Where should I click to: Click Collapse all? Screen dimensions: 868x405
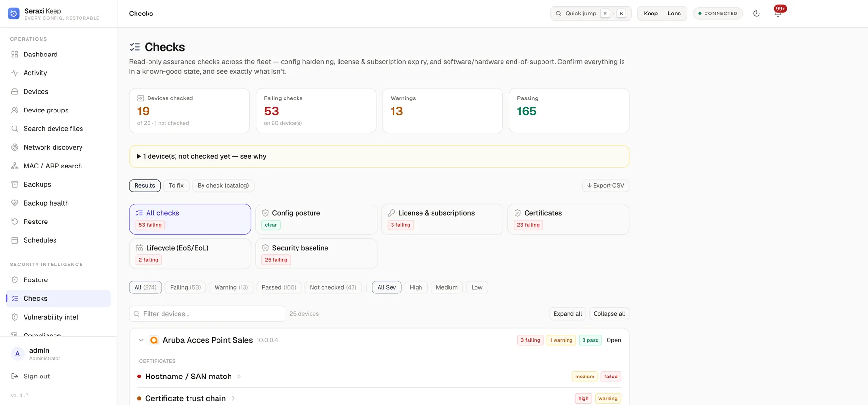[609, 314]
